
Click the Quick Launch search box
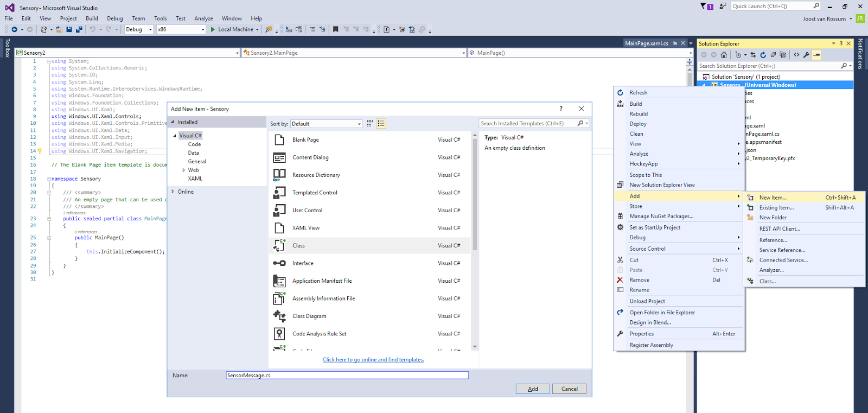tap(776, 6)
